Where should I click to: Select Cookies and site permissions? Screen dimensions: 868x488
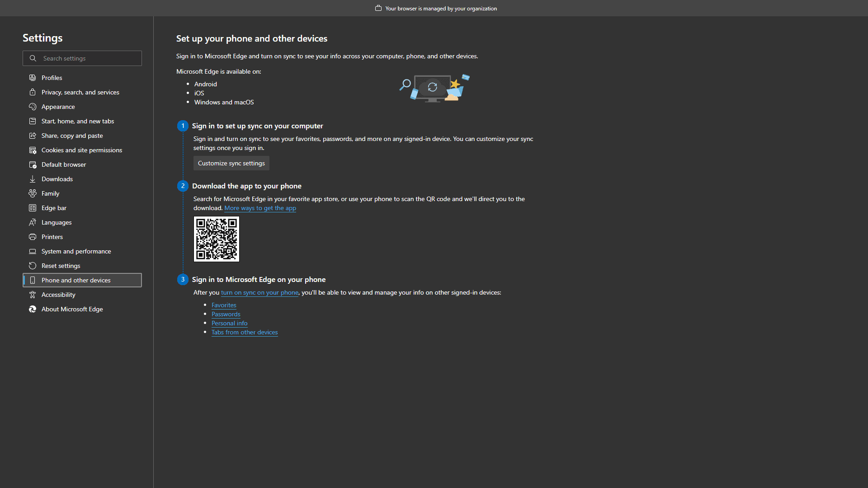[x=82, y=150]
